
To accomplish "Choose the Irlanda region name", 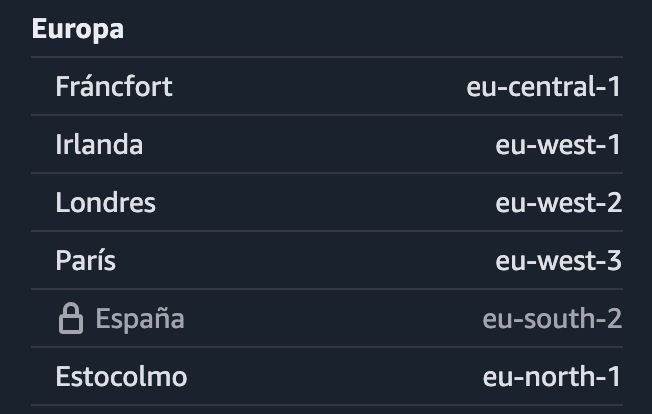I will [99, 145].
